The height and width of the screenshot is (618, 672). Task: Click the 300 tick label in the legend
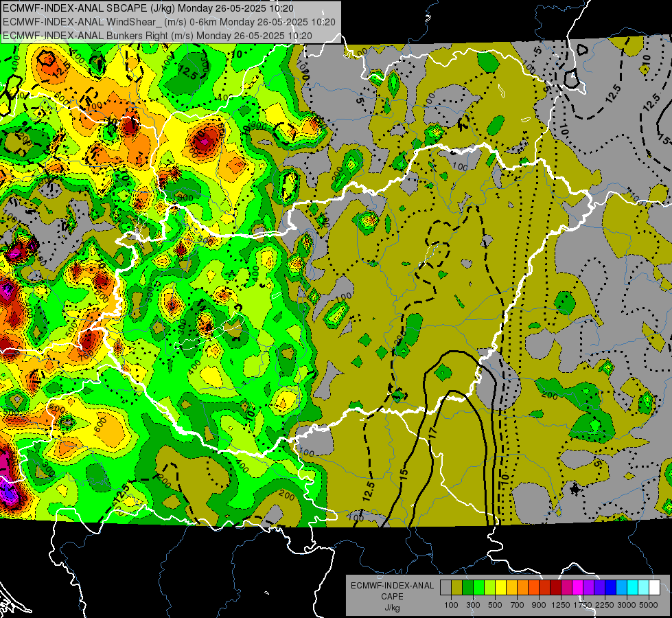pyautogui.click(x=473, y=605)
